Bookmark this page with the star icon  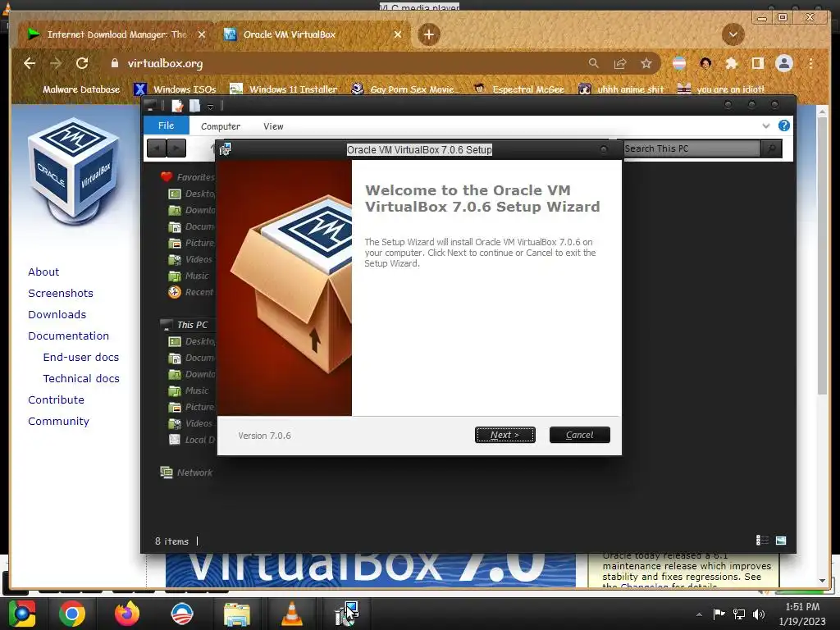pyautogui.click(x=646, y=63)
